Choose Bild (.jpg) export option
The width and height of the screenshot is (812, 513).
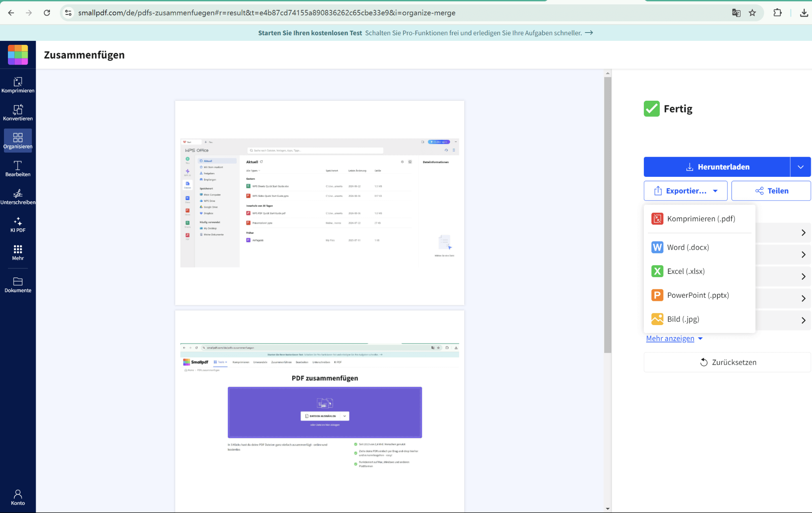pos(683,319)
